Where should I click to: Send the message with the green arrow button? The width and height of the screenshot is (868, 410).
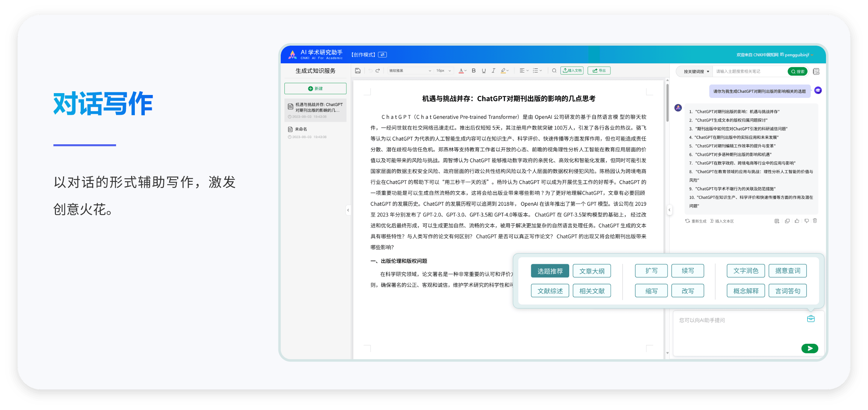pos(810,349)
